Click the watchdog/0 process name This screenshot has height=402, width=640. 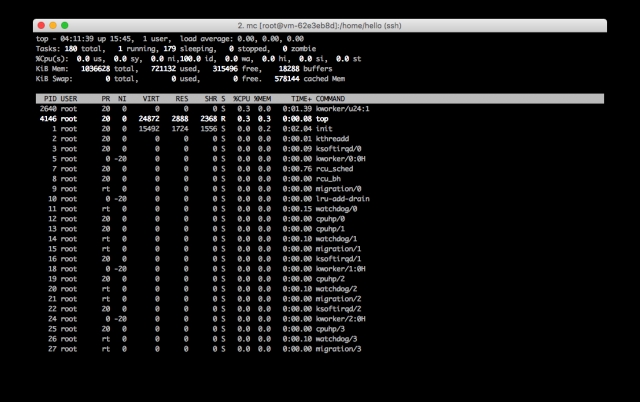[336, 209]
